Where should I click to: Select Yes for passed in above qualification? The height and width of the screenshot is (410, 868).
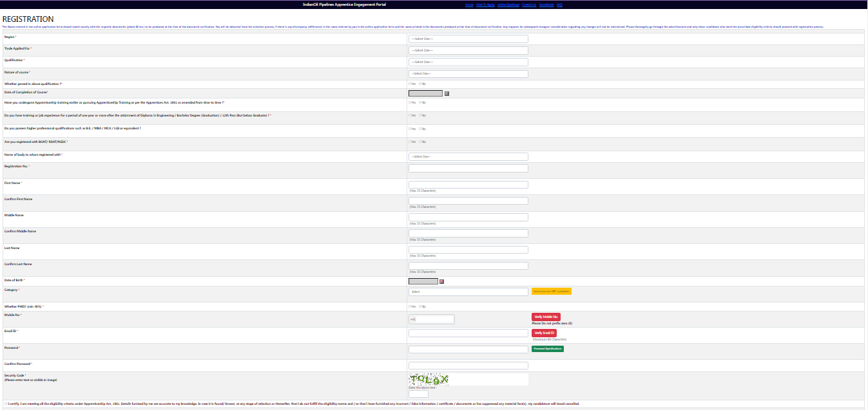click(x=410, y=84)
